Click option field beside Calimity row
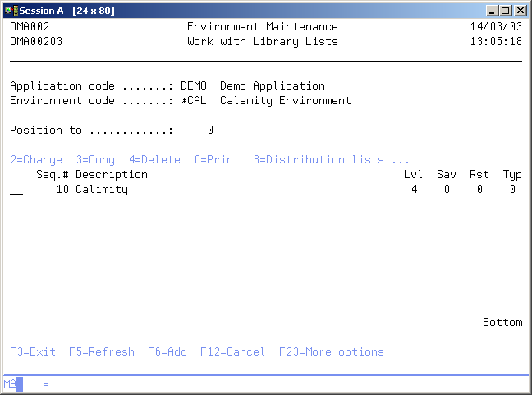The image size is (532, 395). 16,190
